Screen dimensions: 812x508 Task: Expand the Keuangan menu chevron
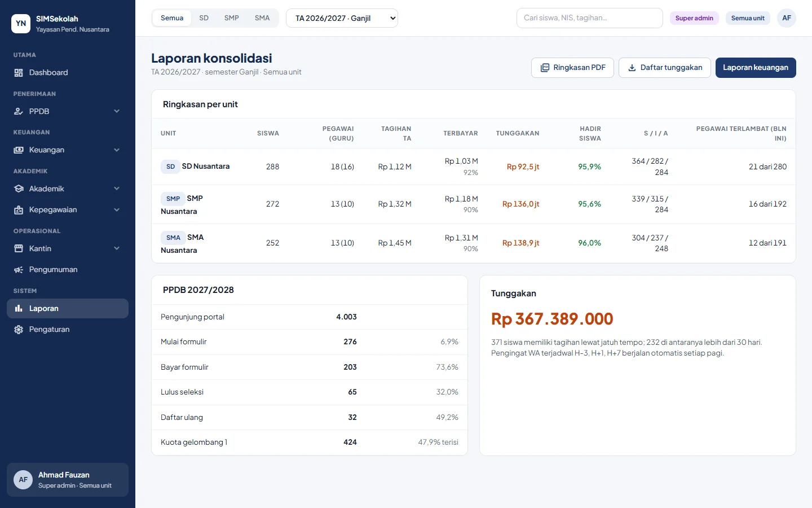[x=117, y=150]
